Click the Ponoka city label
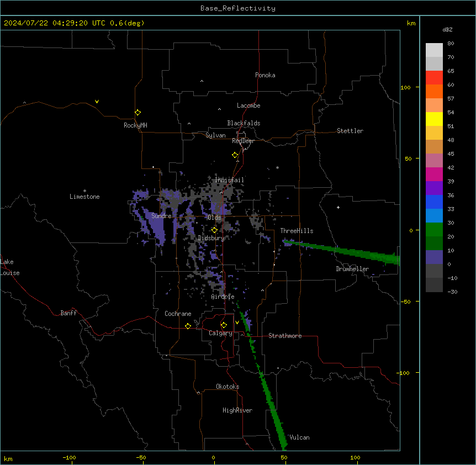The width and height of the screenshot is (476, 465). [x=265, y=75]
